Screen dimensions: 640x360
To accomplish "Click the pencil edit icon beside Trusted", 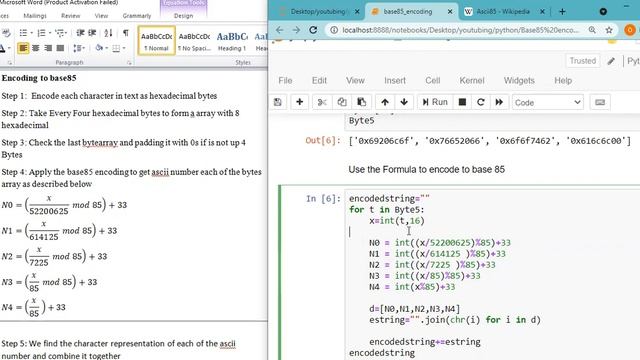I will [611, 61].
